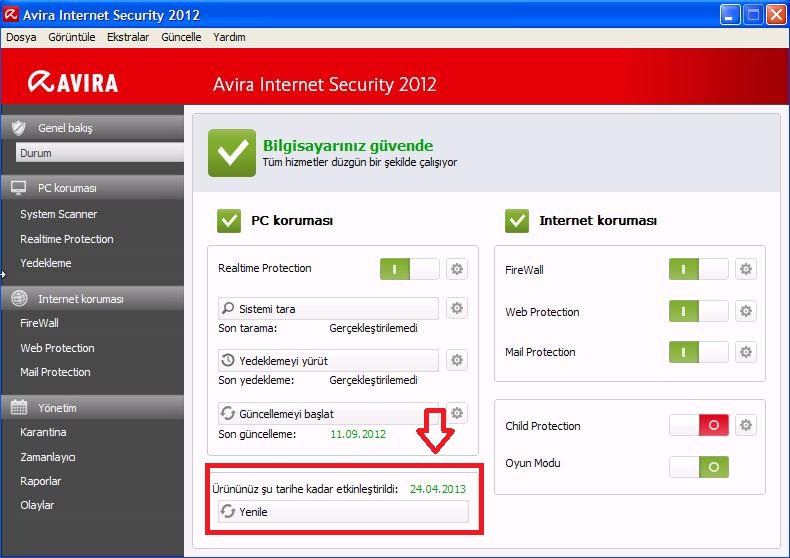Open Mail Protection in sidebar

tap(55, 372)
